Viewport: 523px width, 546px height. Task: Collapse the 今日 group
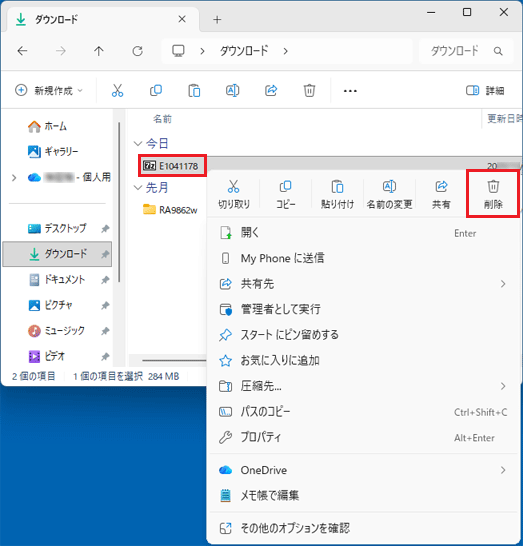pyautogui.click(x=138, y=143)
